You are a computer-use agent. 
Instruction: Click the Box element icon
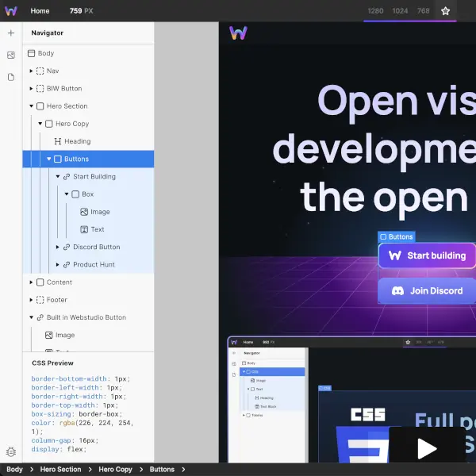(75, 194)
